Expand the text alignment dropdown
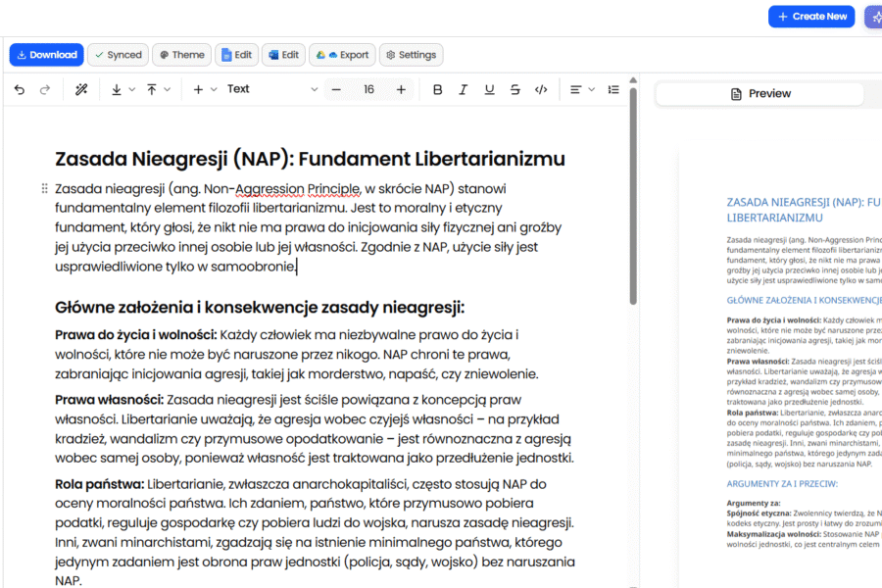 click(x=582, y=89)
